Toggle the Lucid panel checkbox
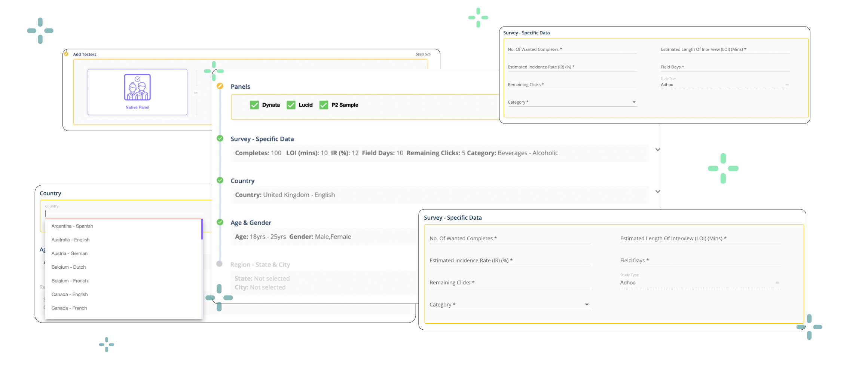The image size is (868, 366). (x=291, y=105)
